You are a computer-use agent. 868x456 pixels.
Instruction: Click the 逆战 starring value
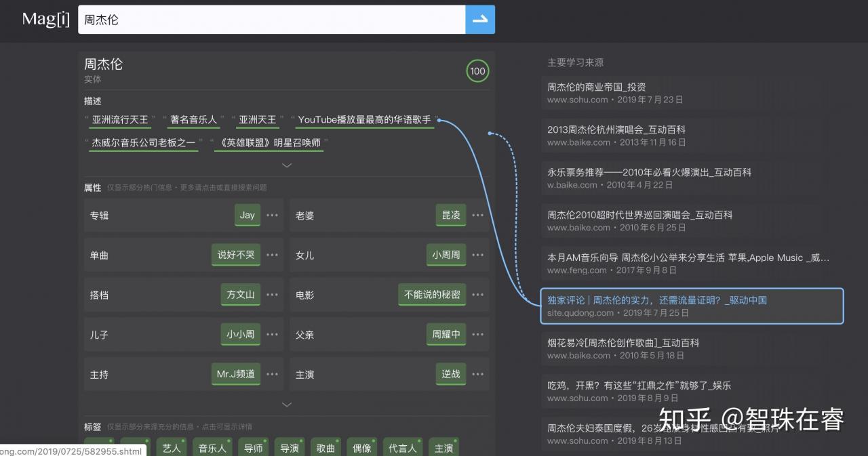click(451, 375)
